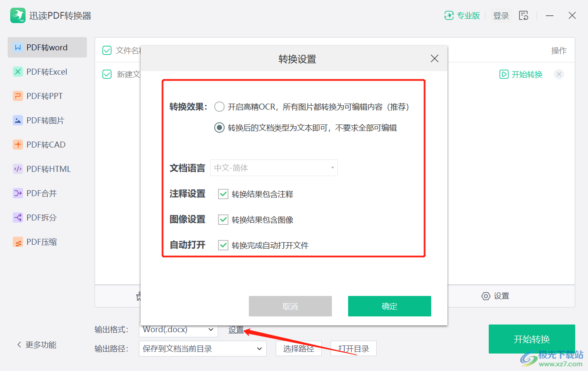Toggle the 文件名称 select-all checkbox
The image size is (588, 371).
pos(107,51)
